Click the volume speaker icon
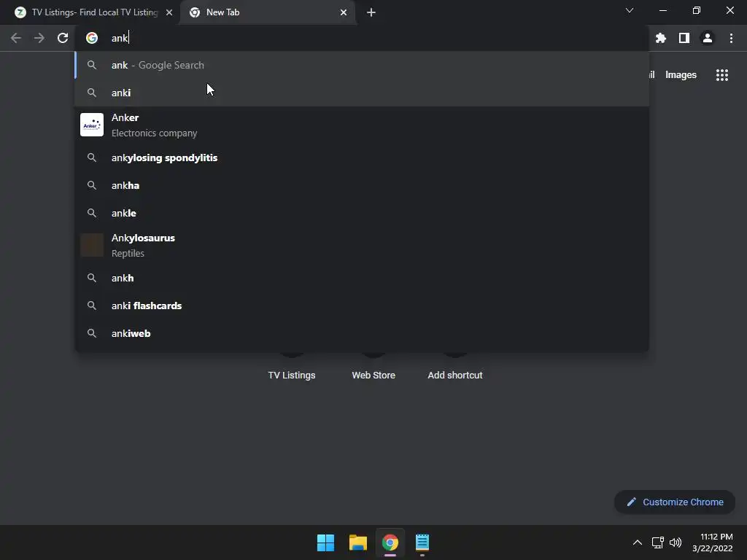The height and width of the screenshot is (560, 747). pyautogui.click(x=676, y=542)
